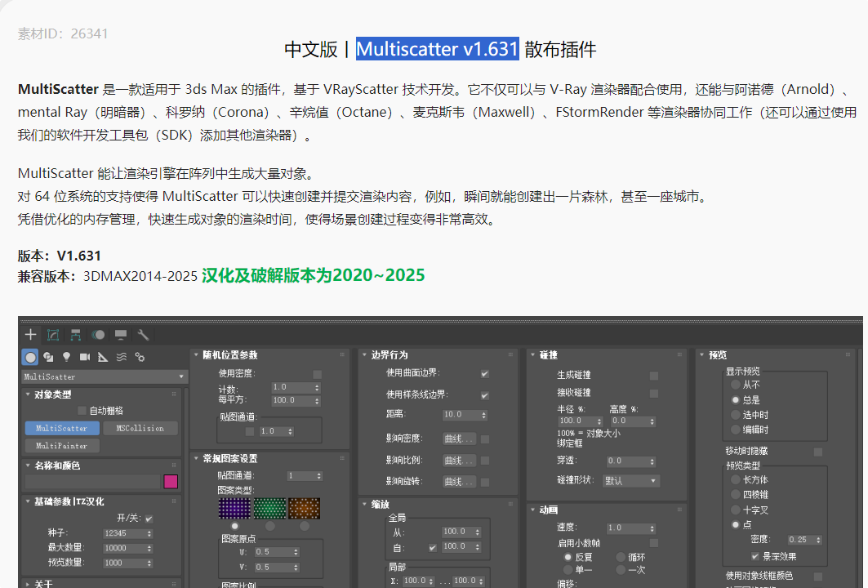The image size is (868, 588).
Task: Collapse the 常规图案设置 rollout
Action: click(x=196, y=458)
